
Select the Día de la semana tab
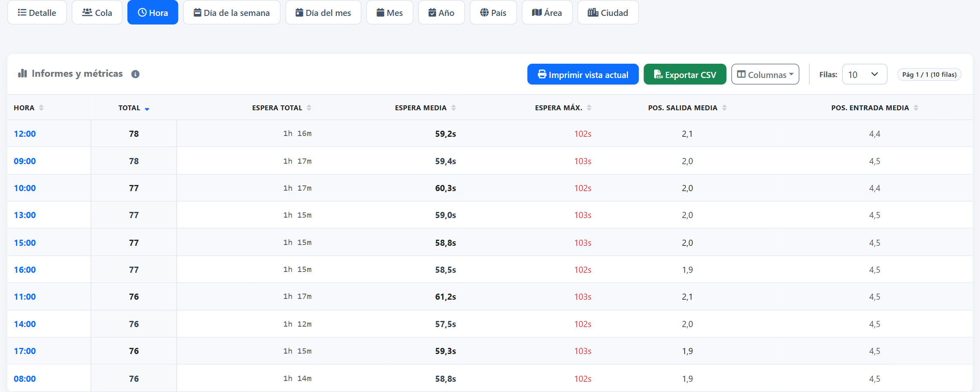pyautogui.click(x=232, y=13)
